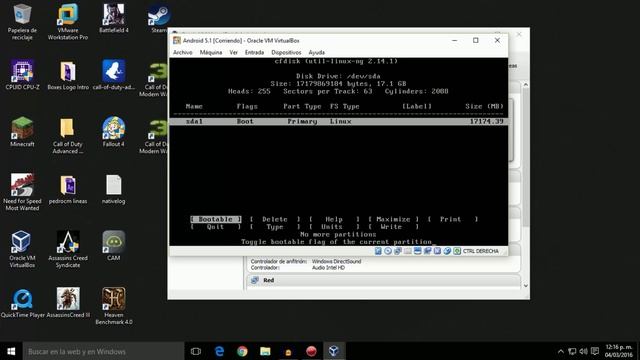Open File Explorer from the taskbar
640x360 pixels.
click(265, 351)
